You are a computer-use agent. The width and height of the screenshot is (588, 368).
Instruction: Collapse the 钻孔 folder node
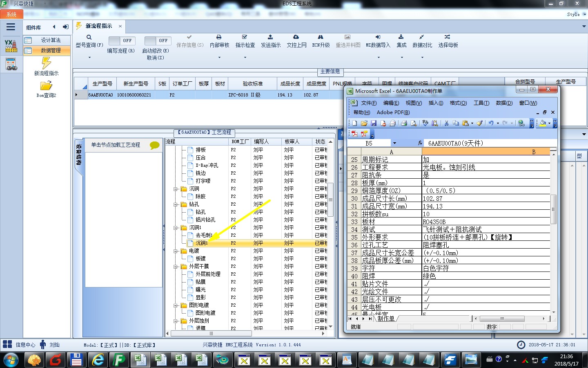[176, 204]
